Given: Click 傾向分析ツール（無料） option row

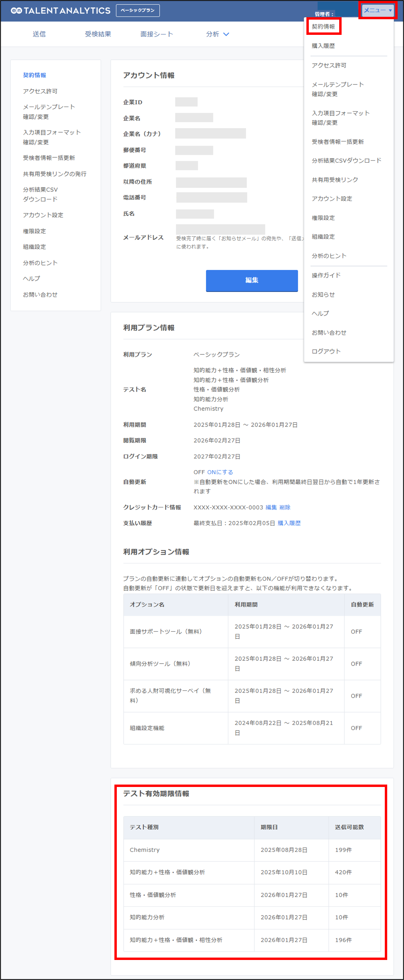Looking at the screenshot, I should point(252,664).
